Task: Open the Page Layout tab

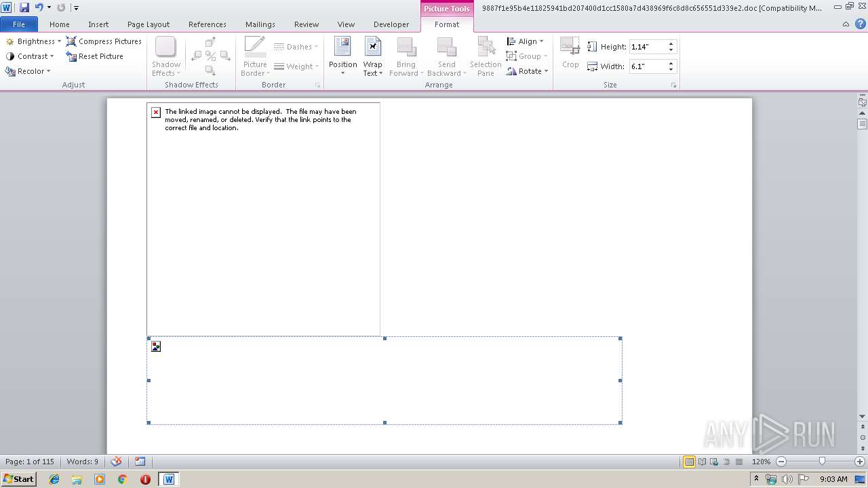Action: tap(149, 24)
